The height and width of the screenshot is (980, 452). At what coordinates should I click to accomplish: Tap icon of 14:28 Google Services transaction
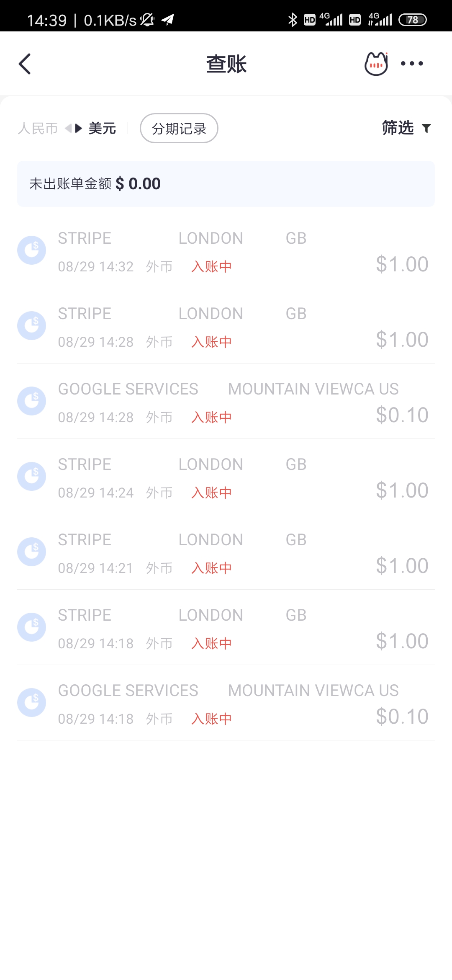[x=31, y=401]
